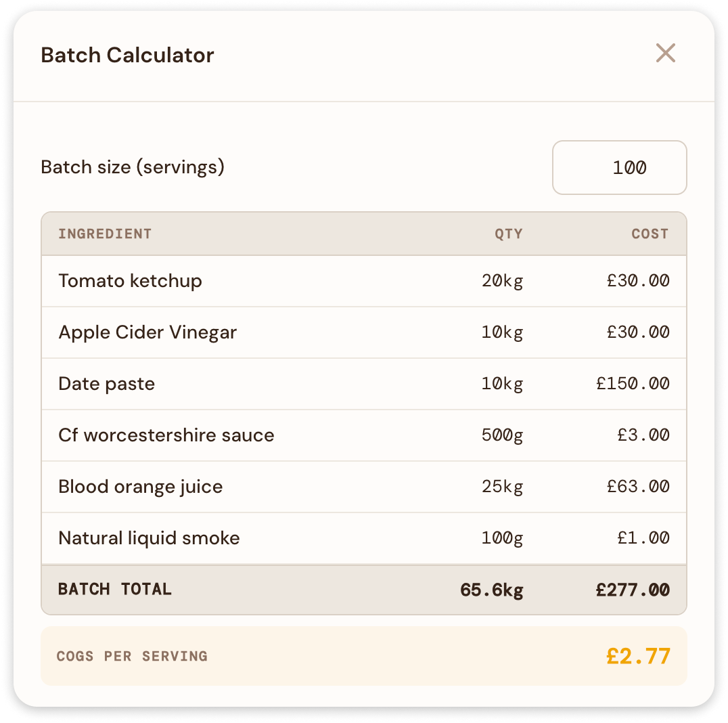Viewport: 728px width, 723px height.
Task: Select the Apple Cider Vinegar row
Action: point(271,332)
